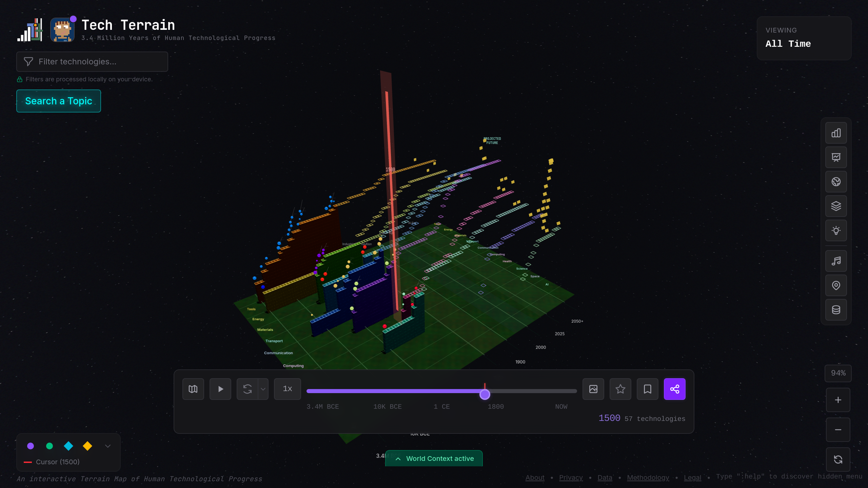Screen dimensions: 868x488
Task: Click the star favorite icon
Action: (x=620, y=389)
